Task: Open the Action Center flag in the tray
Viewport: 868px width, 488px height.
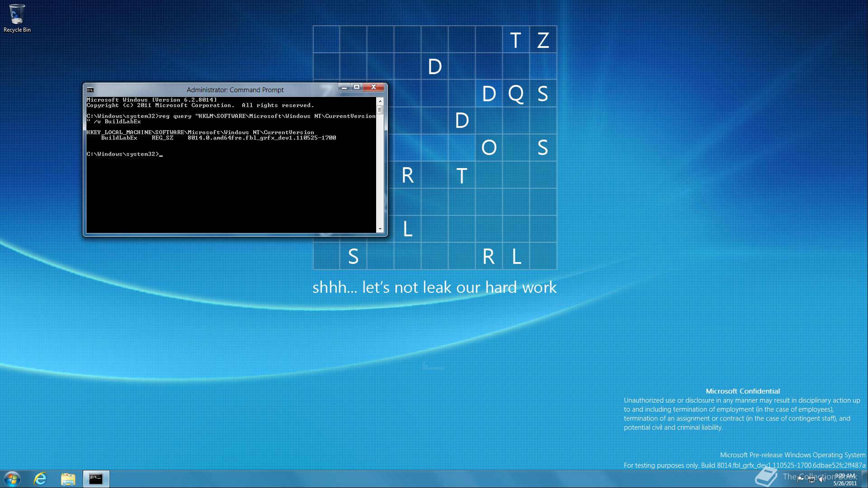Action: coord(801,479)
